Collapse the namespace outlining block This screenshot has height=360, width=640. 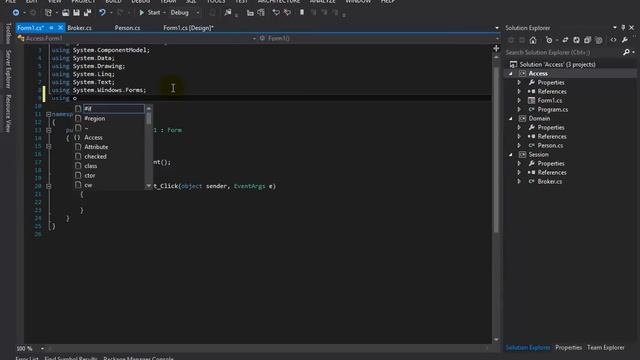[x=48, y=114]
